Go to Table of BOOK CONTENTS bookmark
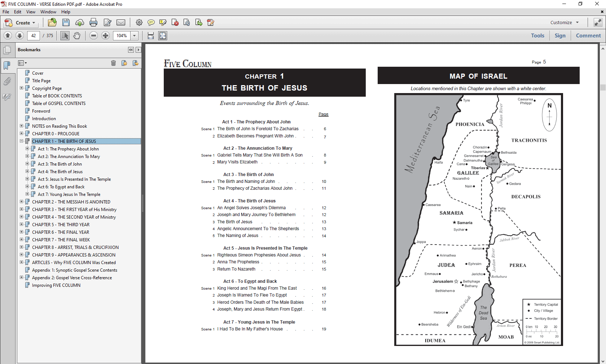 click(57, 96)
